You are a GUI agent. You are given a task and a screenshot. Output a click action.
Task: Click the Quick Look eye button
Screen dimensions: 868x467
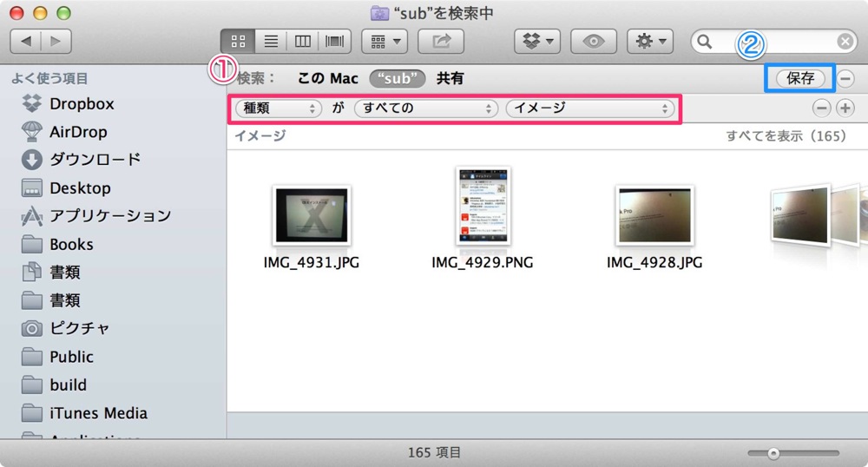(x=594, y=41)
